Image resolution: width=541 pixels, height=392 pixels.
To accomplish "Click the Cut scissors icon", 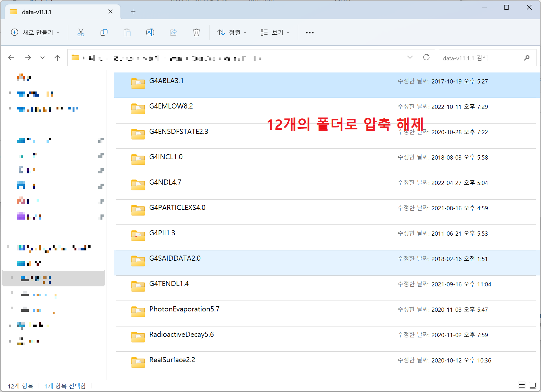I will point(81,32).
